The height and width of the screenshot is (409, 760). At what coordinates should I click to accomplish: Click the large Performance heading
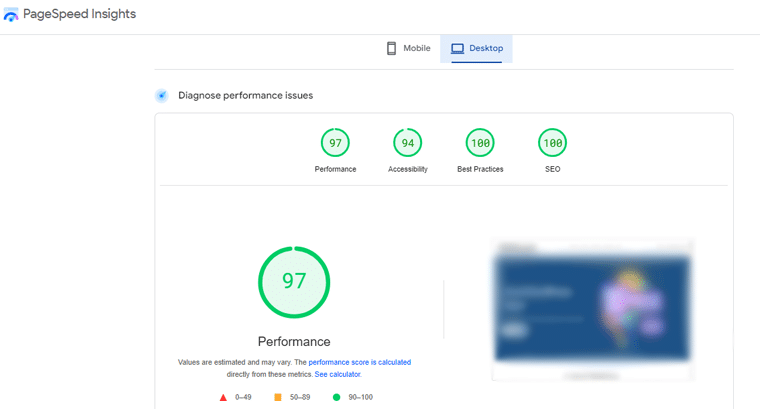294,342
